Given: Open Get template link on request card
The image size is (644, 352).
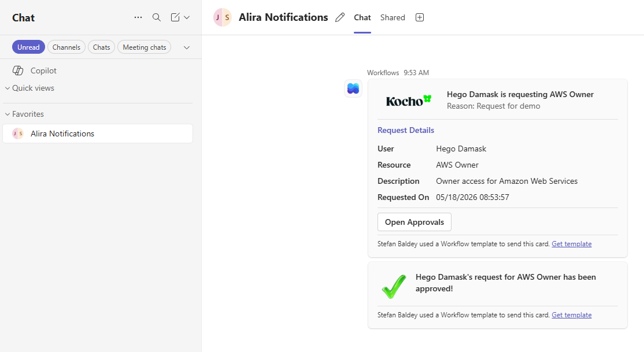Looking at the screenshot, I should pos(571,243).
